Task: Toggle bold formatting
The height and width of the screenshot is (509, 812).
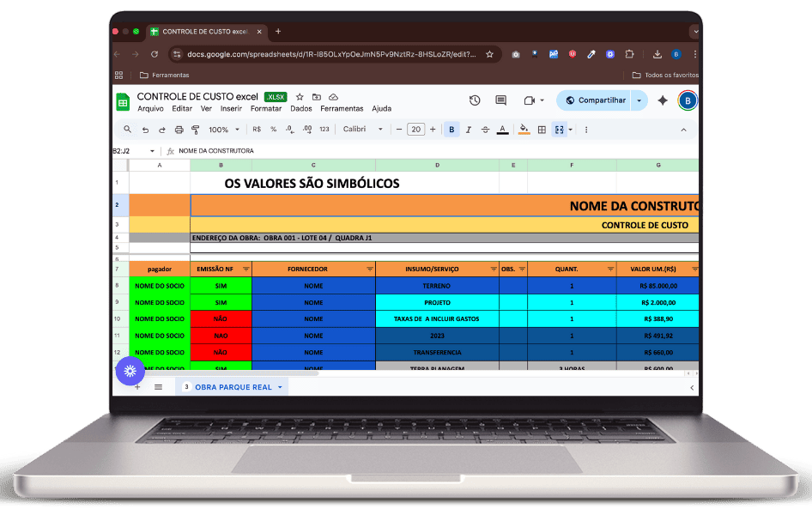Action: pos(451,130)
